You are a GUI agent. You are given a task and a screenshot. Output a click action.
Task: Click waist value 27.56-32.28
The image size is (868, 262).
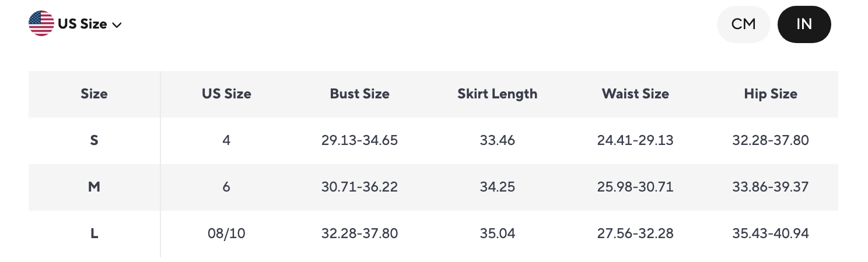pos(635,233)
